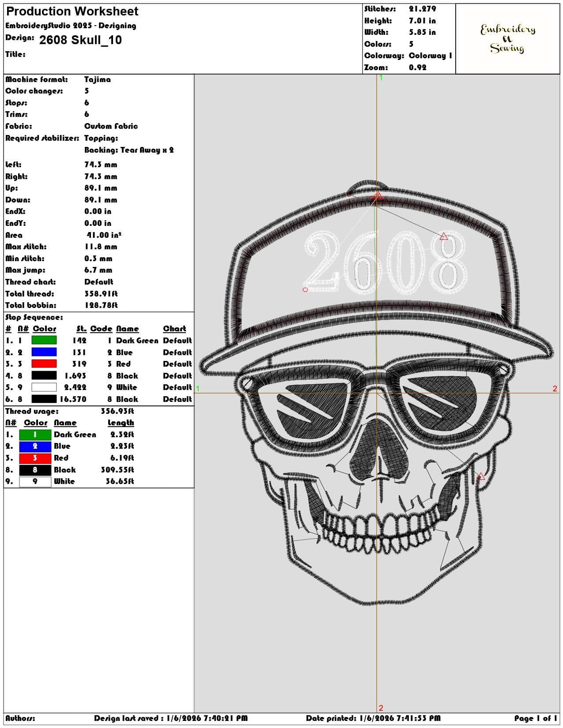Screen dimensions: 563x728
Task: Click the Machine format value Tajima
Action: [x=98, y=79]
